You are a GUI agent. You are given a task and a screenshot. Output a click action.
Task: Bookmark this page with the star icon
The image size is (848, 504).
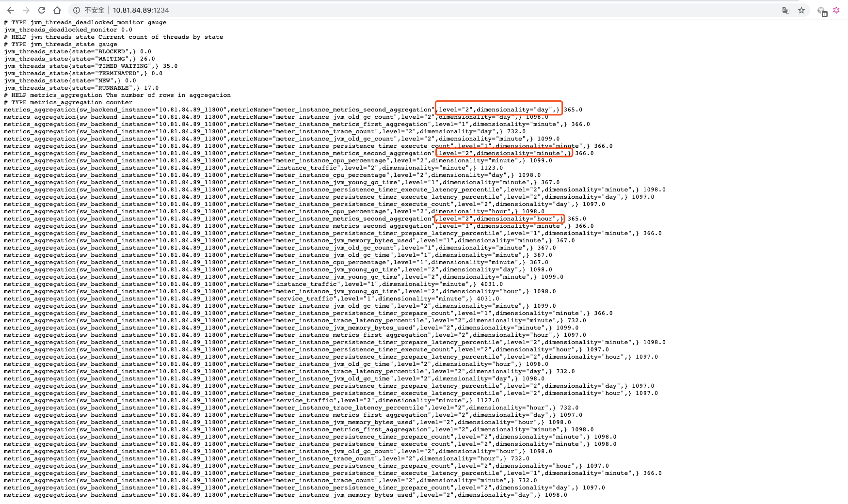pyautogui.click(x=801, y=10)
